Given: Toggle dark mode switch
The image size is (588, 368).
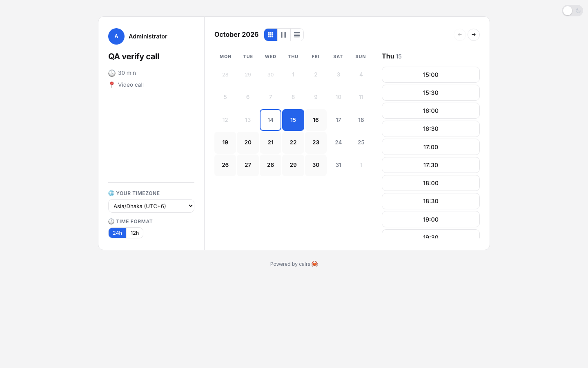Looking at the screenshot, I should pyautogui.click(x=572, y=11).
